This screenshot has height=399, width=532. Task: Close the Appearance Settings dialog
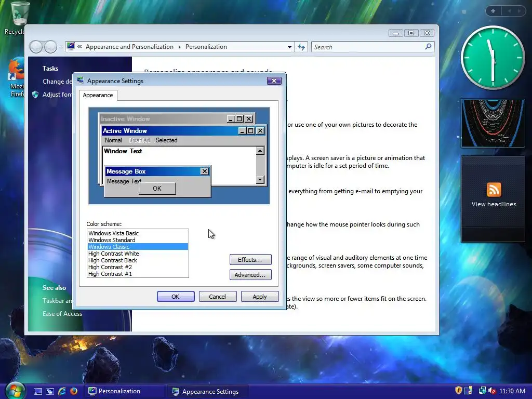pyautogui.click(x=274, y=81)
